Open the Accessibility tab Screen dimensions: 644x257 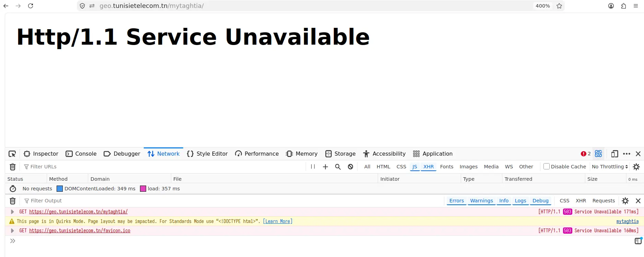tap(385, 154)
